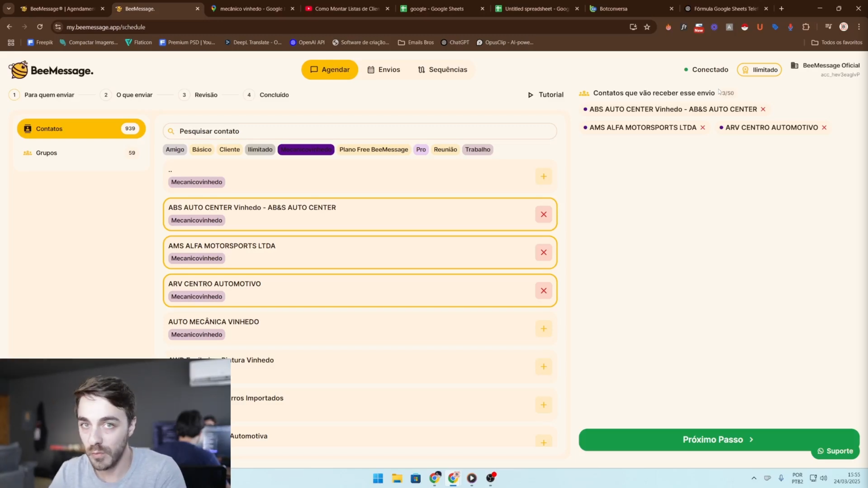
Task: Click the BeeMessage bee logo
Action: (19, 70)
